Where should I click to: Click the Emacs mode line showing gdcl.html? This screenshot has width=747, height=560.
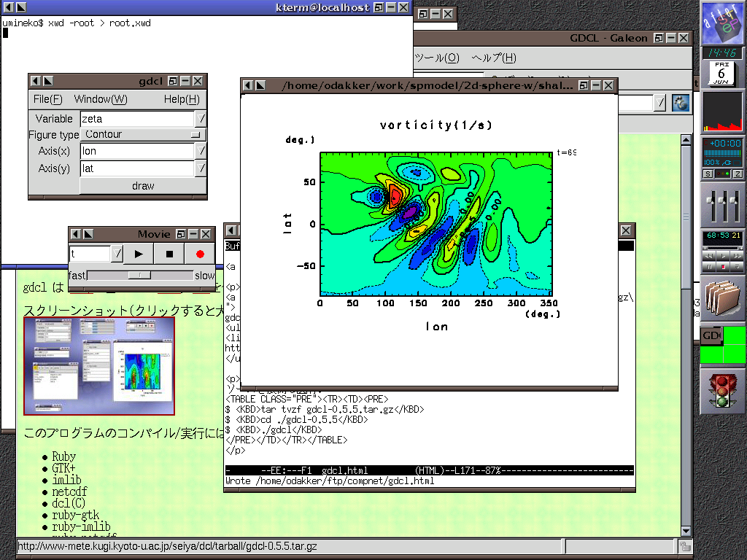tap(429, 470)
